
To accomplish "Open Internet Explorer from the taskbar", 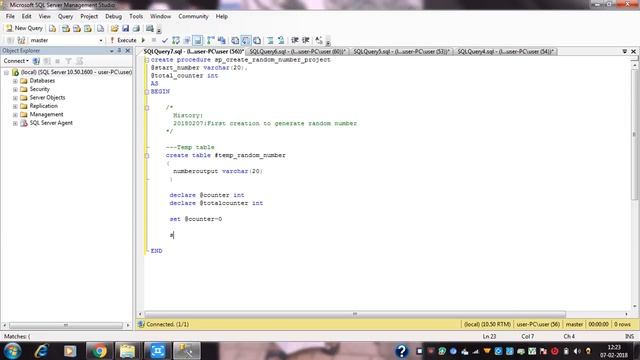I will click(41, 351).
